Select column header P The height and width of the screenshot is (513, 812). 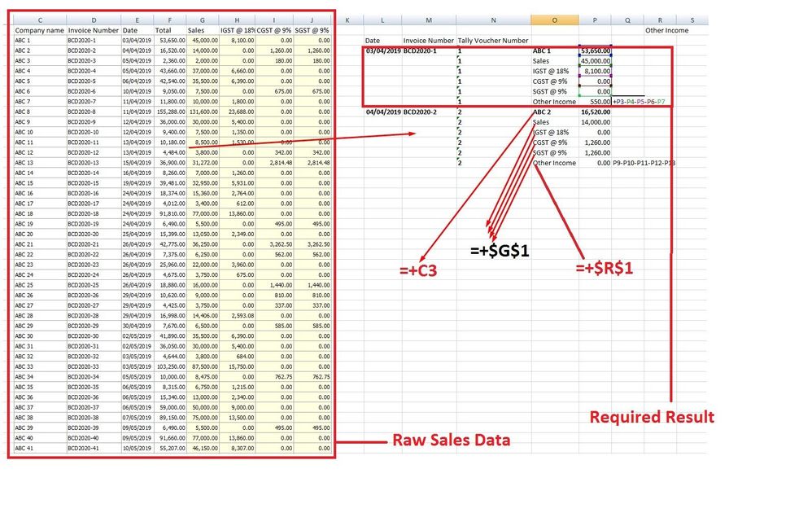tap(595, 20)
